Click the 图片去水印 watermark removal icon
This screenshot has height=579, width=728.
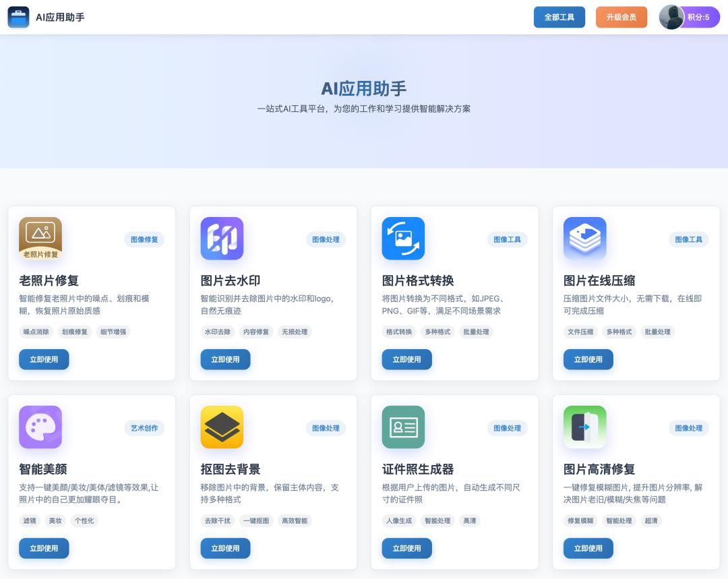click(222, 238)
